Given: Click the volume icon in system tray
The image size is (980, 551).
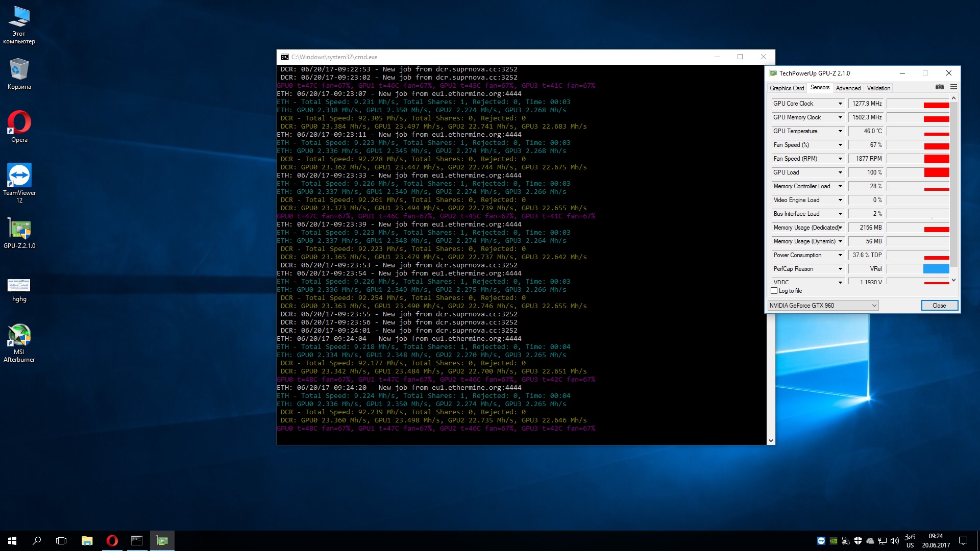Looking at the screenshot, I should tap(894, 541).
